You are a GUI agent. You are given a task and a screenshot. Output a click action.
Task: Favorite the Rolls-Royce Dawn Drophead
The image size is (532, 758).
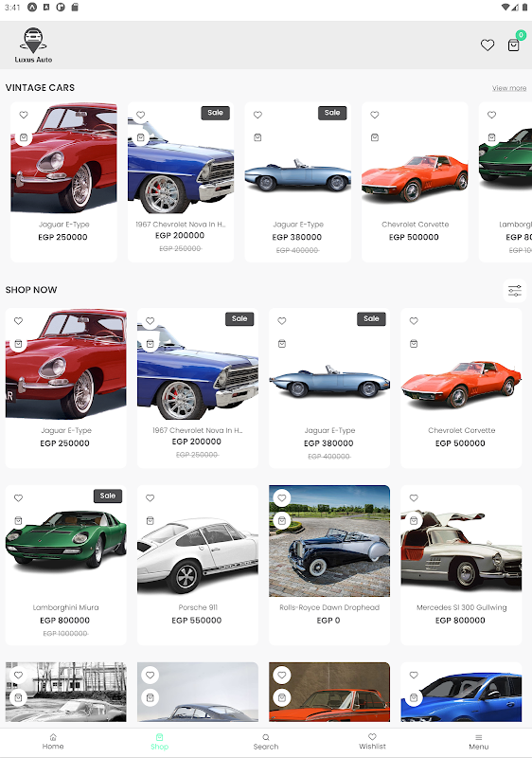(x=282, y=498)
